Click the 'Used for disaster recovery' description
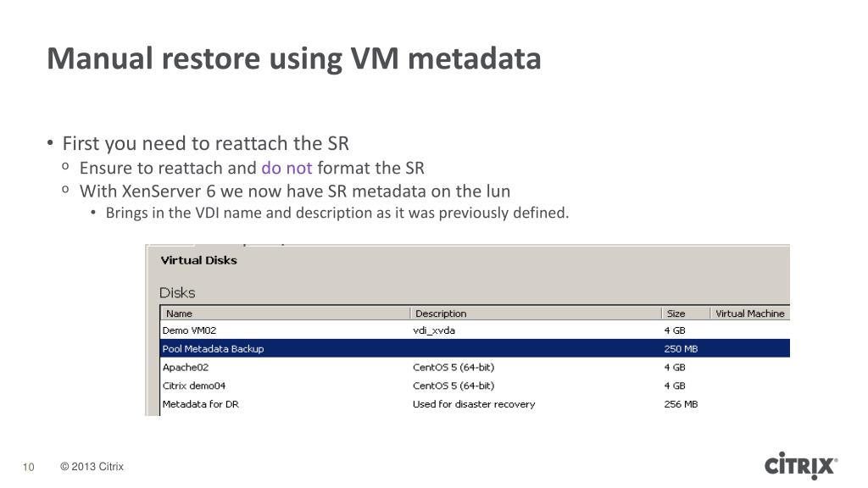 474,404
